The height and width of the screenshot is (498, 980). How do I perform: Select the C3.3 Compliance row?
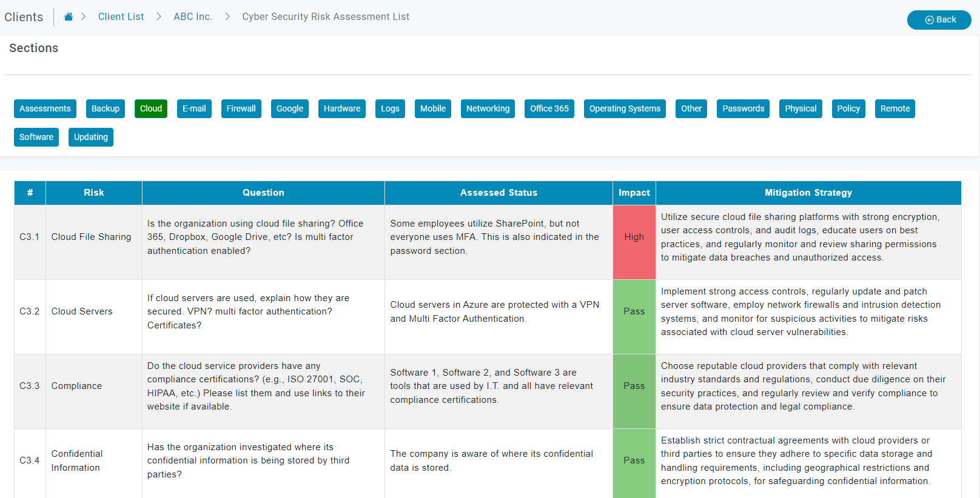[76, 386]
